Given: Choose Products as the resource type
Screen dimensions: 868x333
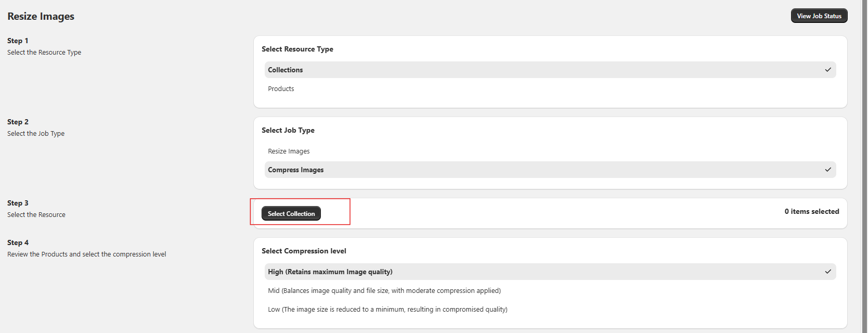Looking at the screenshot, I should (550, 89).
